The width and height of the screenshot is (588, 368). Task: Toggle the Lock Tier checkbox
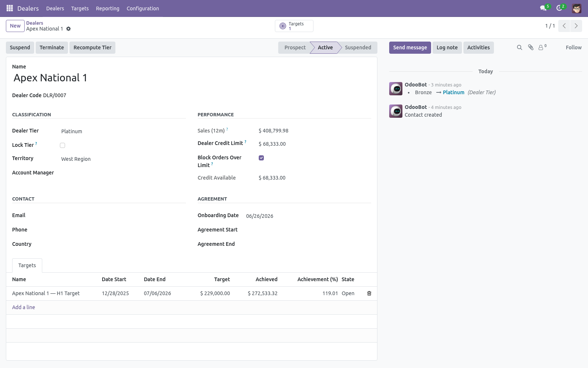point(62,145)
